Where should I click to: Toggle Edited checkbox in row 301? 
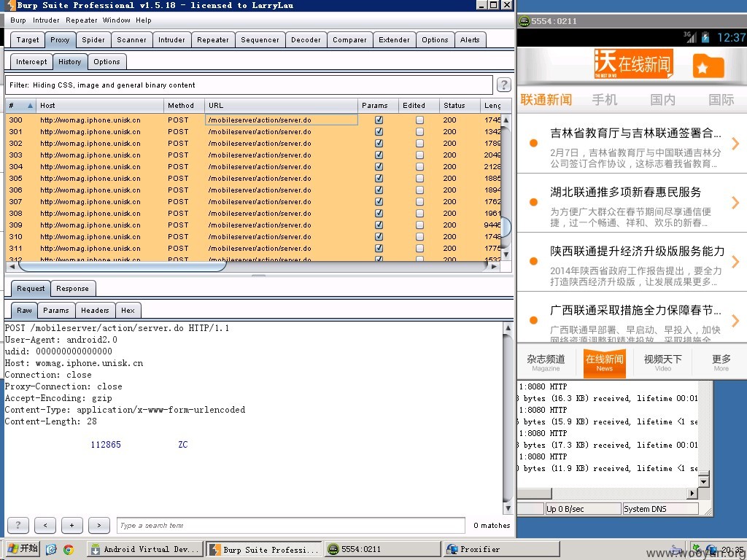tap(419, 131)
